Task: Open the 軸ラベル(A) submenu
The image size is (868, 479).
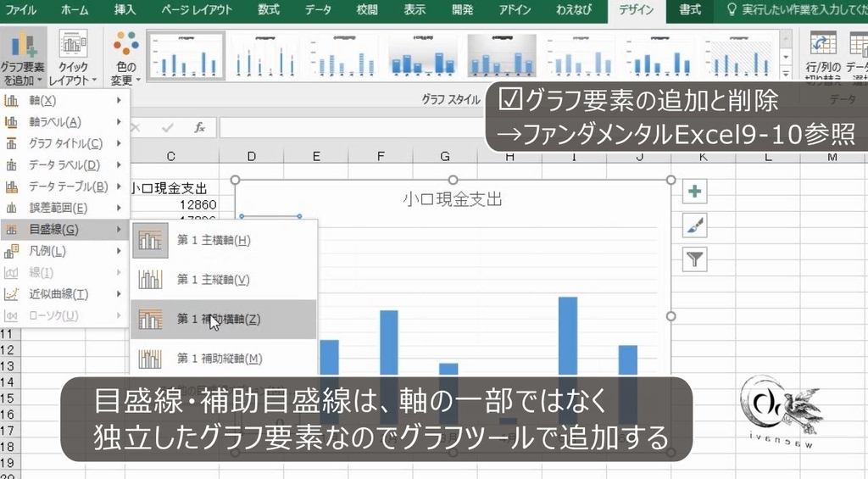Action: point(64,122)
